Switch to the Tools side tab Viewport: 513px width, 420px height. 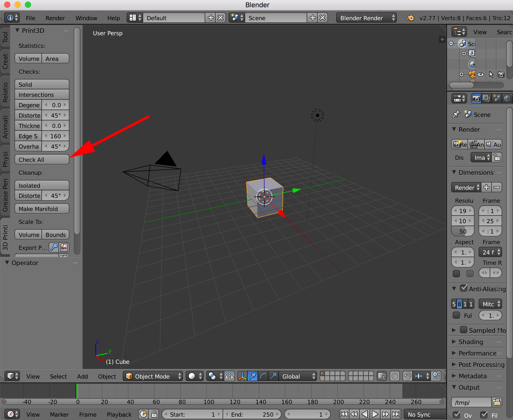(x=5, y=37)
